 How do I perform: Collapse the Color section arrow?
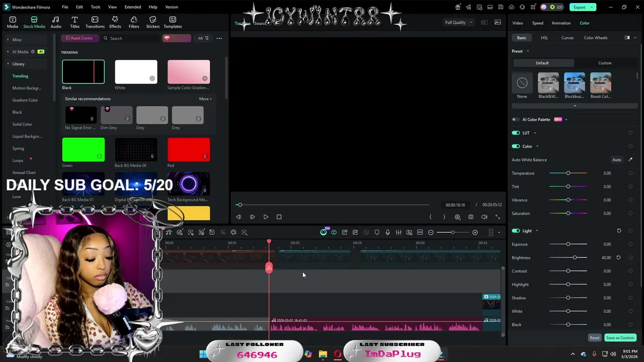[x=537, y=146]
